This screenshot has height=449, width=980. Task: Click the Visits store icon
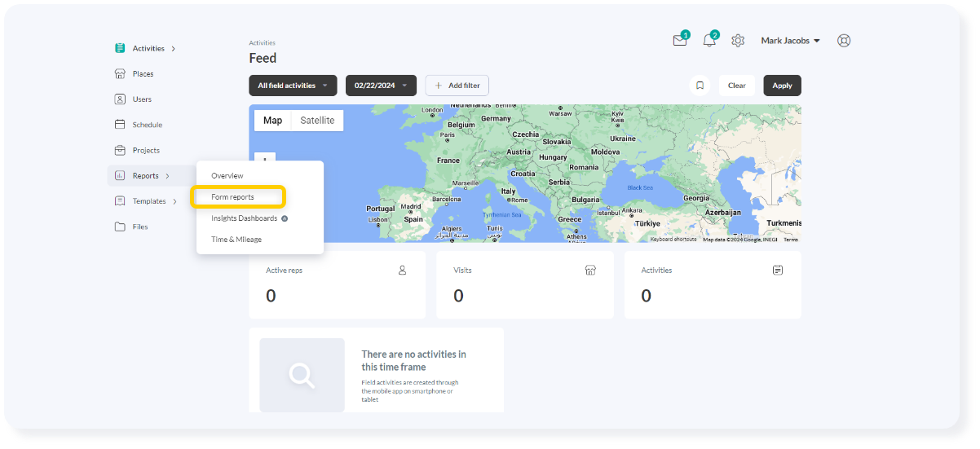(590, 270)
